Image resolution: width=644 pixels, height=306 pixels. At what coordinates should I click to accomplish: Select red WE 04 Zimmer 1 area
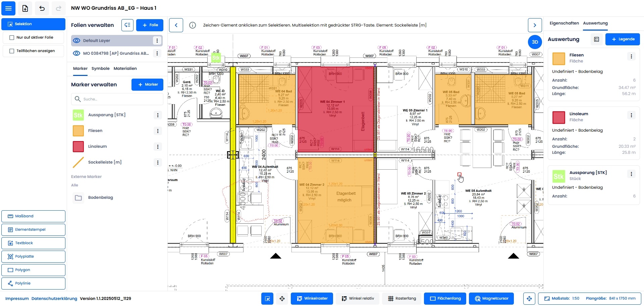pyautogui.click(x=335, y=109)
